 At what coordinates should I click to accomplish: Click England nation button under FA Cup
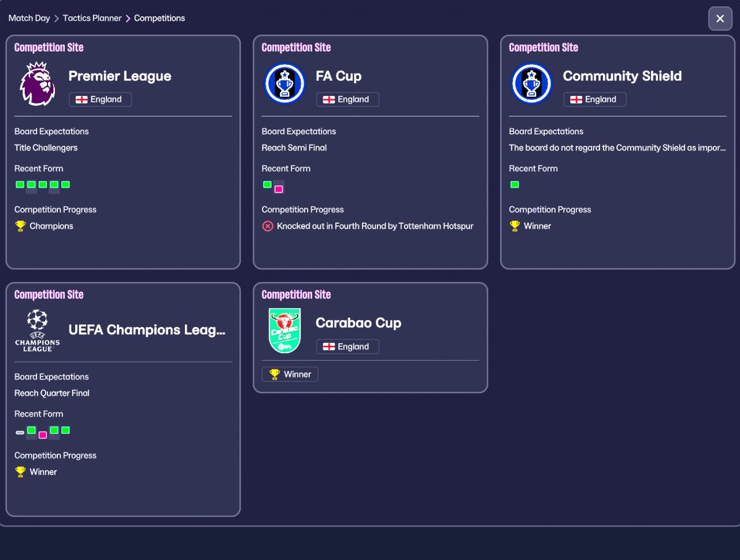pyautogui.click(x=347, y=99)
